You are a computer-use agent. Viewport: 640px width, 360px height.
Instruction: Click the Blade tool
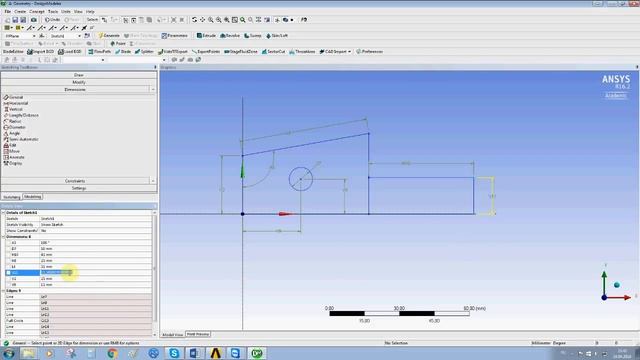point(123,52)
